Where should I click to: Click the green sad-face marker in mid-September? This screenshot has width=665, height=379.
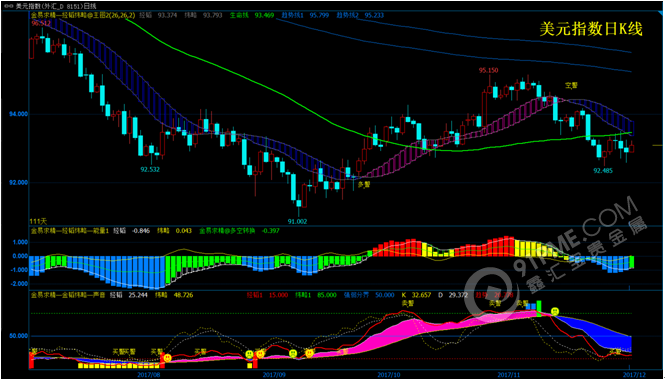click(x=293, y=353)
